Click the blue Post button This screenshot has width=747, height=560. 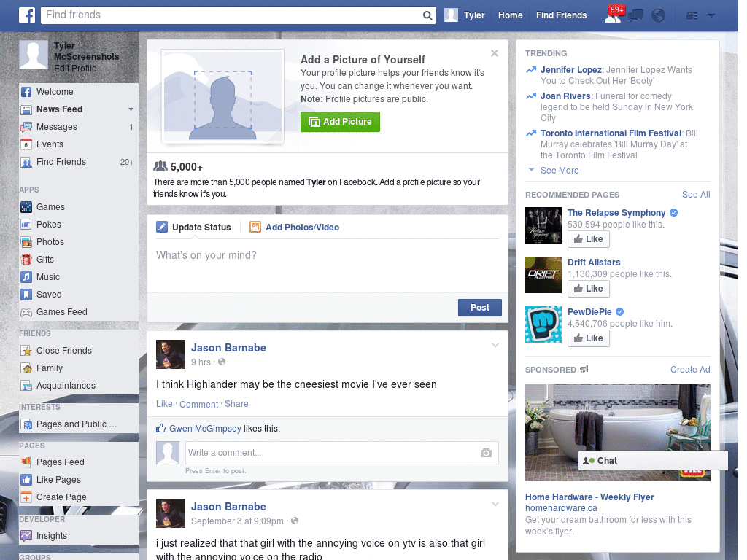[480, 308]
